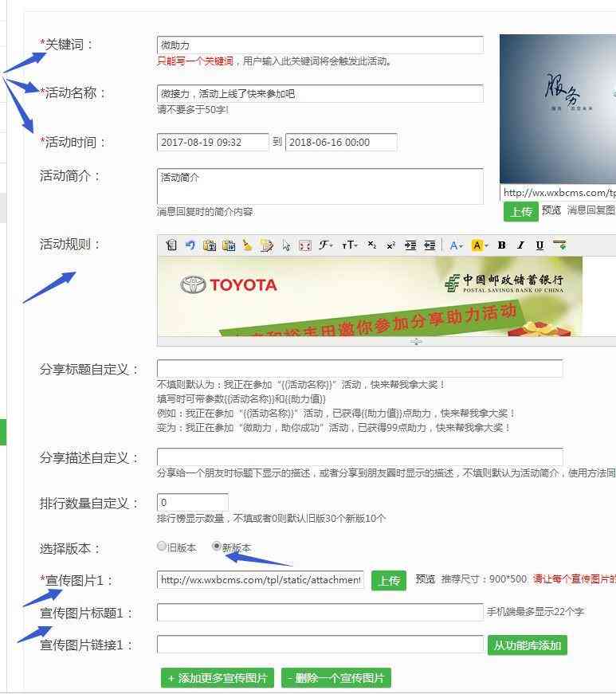This screenshot has height=694, width=616.
Task: Click the 宣传图片链接1 input field
Action: coord(320,645)
